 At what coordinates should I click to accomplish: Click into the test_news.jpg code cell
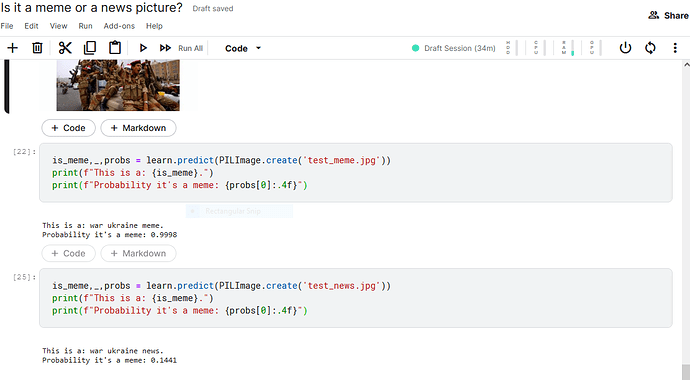pos(356,298)
